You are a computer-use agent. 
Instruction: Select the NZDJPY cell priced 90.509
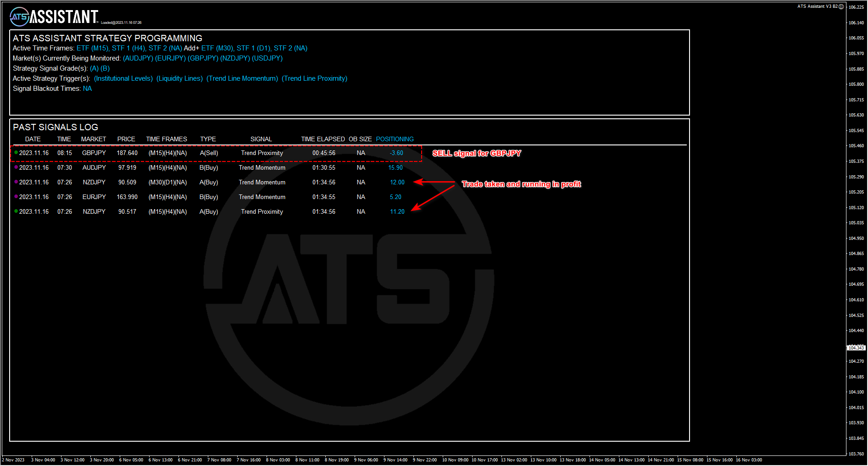(94, 182)
